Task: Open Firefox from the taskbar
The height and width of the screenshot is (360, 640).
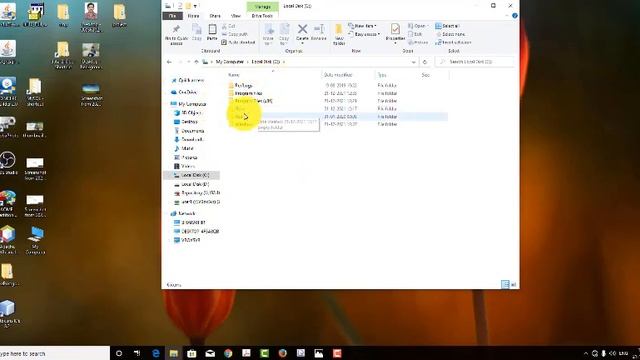Action: click(282, 353)
